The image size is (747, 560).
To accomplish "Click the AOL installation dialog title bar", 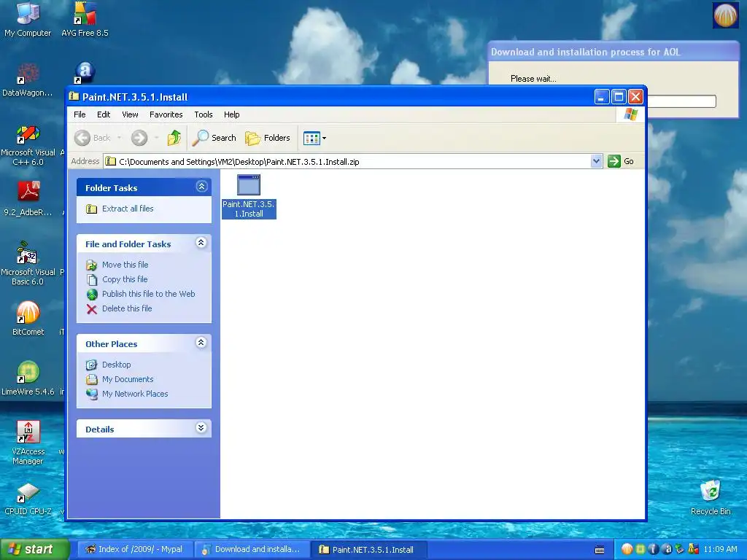I will (614, 52).
